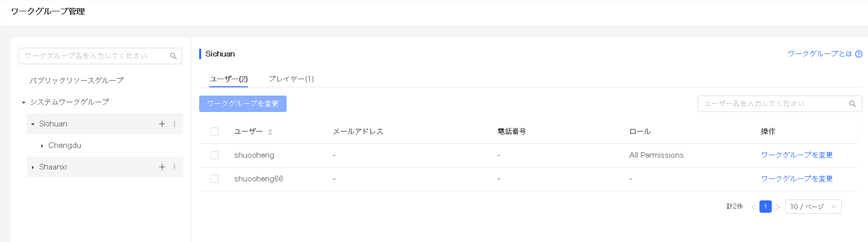Click the help question mark icon
This screenshot has height=242, width=868.
tap(859, 54)
